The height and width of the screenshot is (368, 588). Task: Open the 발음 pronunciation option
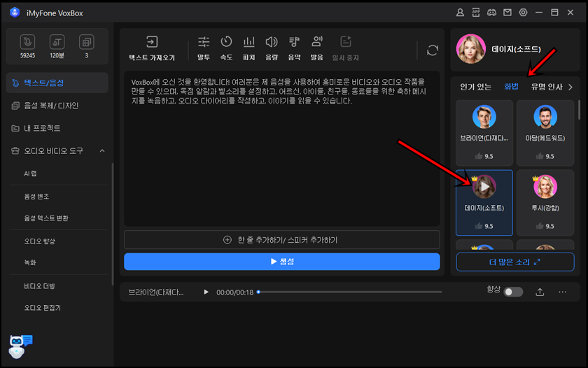(x=317, y=48)
